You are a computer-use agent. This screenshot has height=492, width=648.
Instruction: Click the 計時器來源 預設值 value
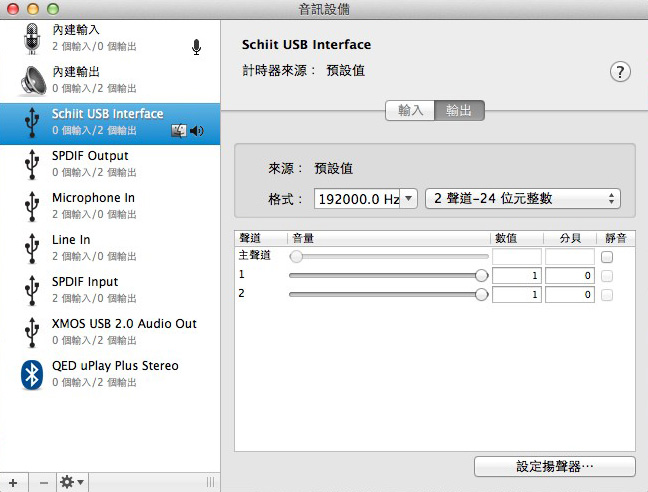pos(345,71)
